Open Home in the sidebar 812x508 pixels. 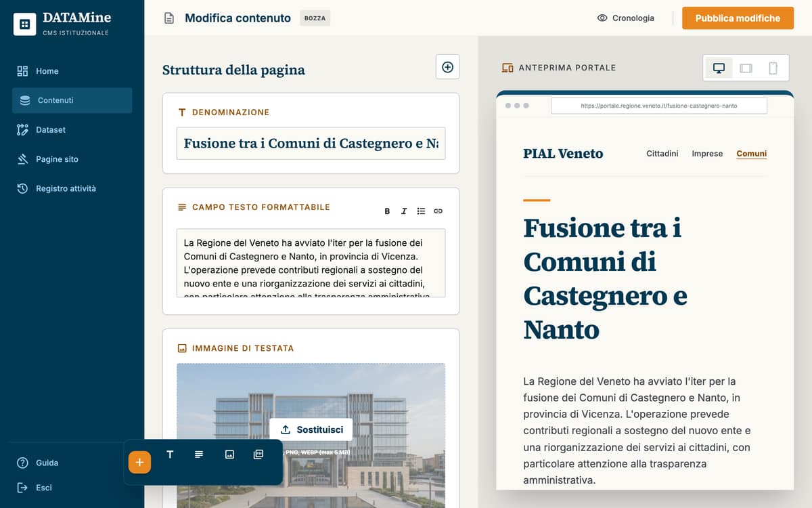click(x=72, y=71)
